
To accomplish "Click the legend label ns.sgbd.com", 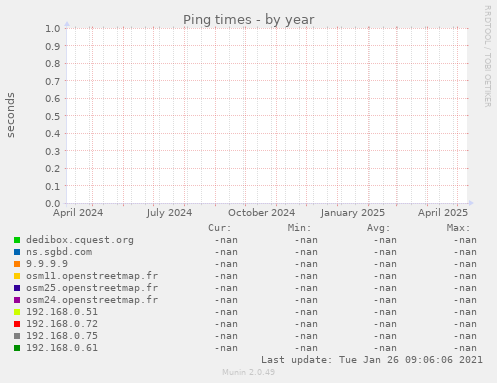I will coord(59,252).
